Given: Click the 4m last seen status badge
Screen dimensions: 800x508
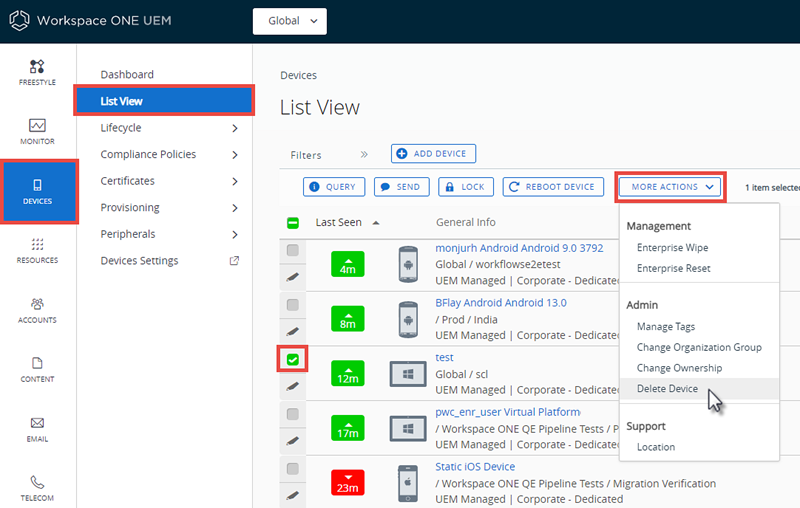Looking at the screenshot, I should 347,264.
